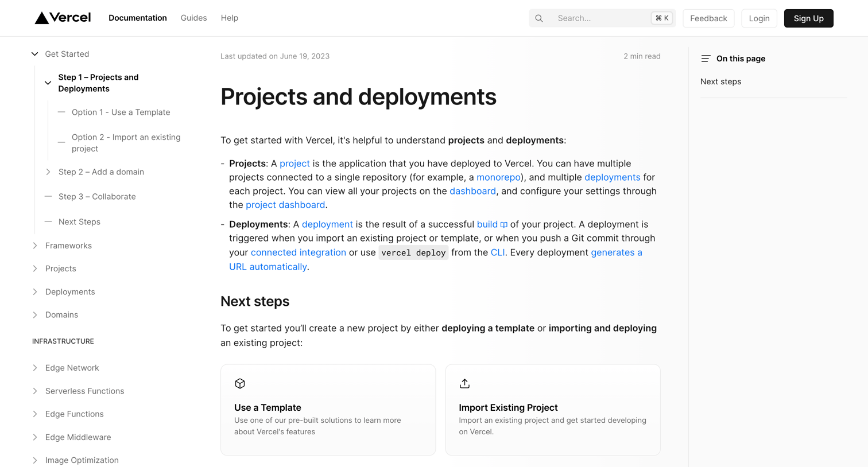Click the book icon next to build
868x467 pixels.
pyautogui.click(x=504, y=225)
